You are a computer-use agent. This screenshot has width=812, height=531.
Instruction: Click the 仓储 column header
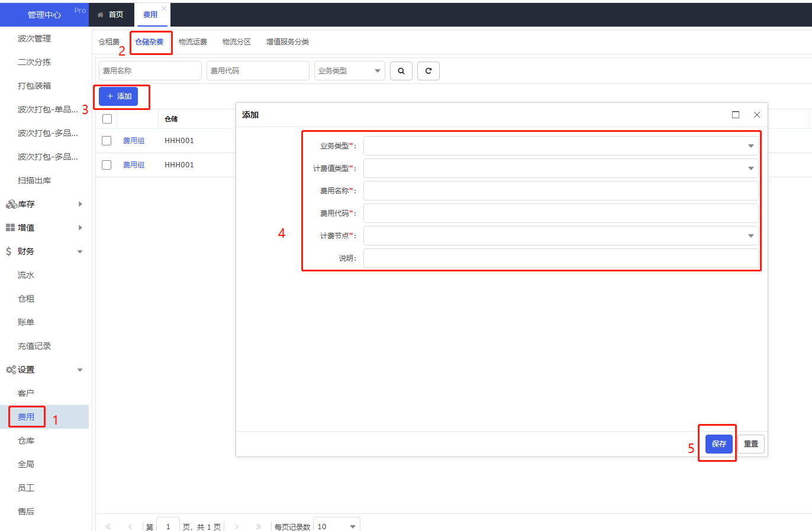click(x=171, y=119)
